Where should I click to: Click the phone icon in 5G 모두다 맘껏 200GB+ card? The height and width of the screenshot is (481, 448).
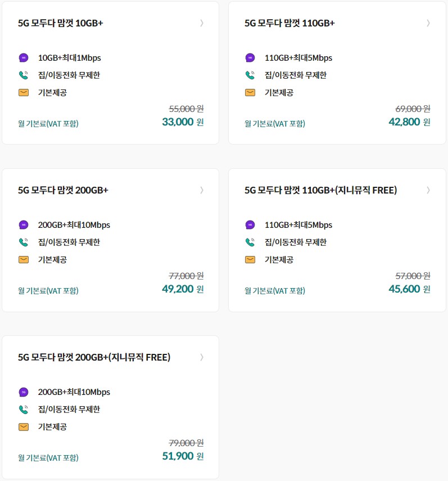pos(24,242)
